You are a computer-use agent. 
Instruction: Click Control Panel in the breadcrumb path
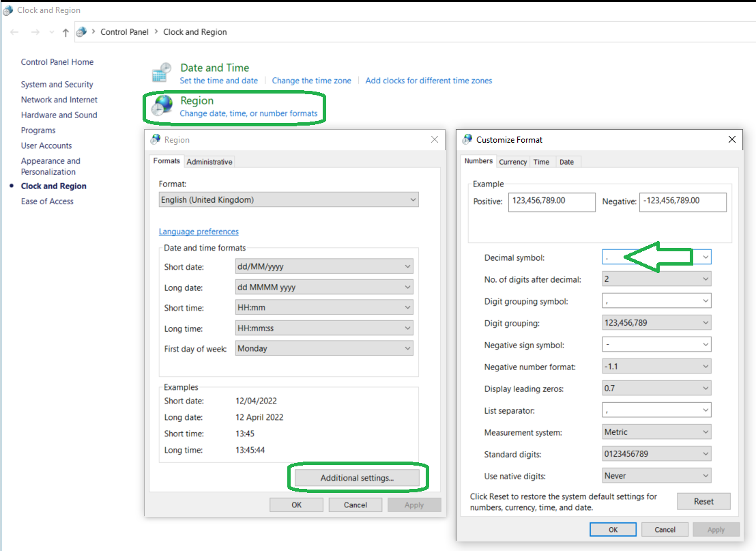tap(124, 32)
